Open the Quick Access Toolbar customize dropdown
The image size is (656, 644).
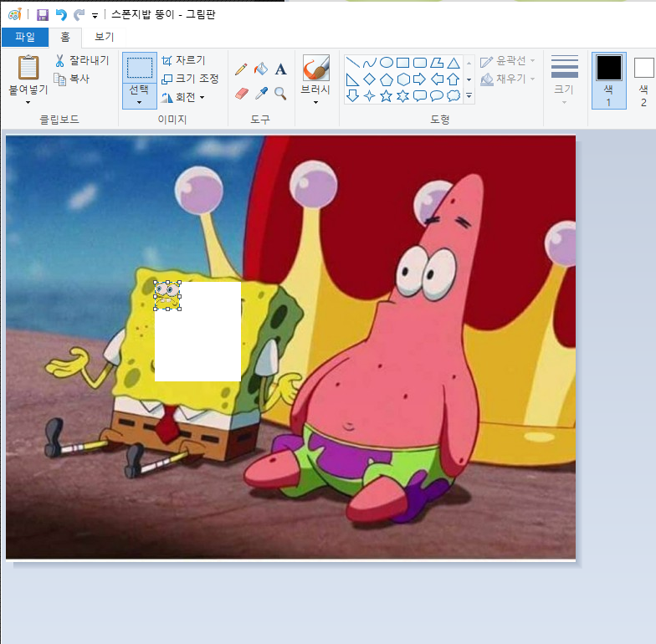coord(95,16)
